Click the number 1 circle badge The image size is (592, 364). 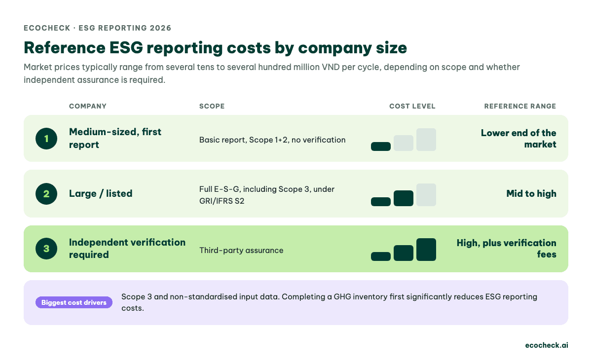46,139
